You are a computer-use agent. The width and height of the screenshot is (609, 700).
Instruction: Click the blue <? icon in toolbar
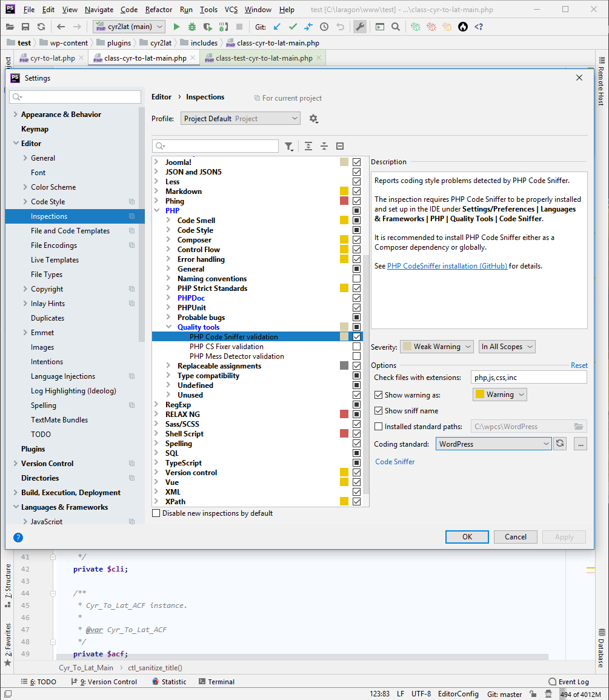pos(479,27)
